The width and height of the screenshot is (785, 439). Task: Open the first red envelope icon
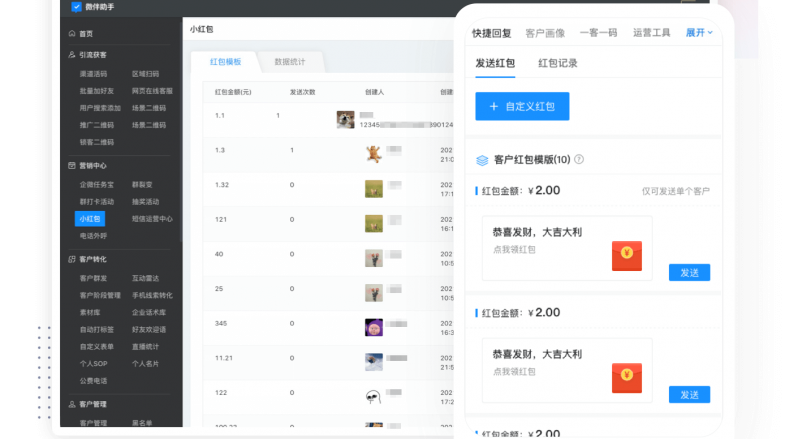point(626,256)
